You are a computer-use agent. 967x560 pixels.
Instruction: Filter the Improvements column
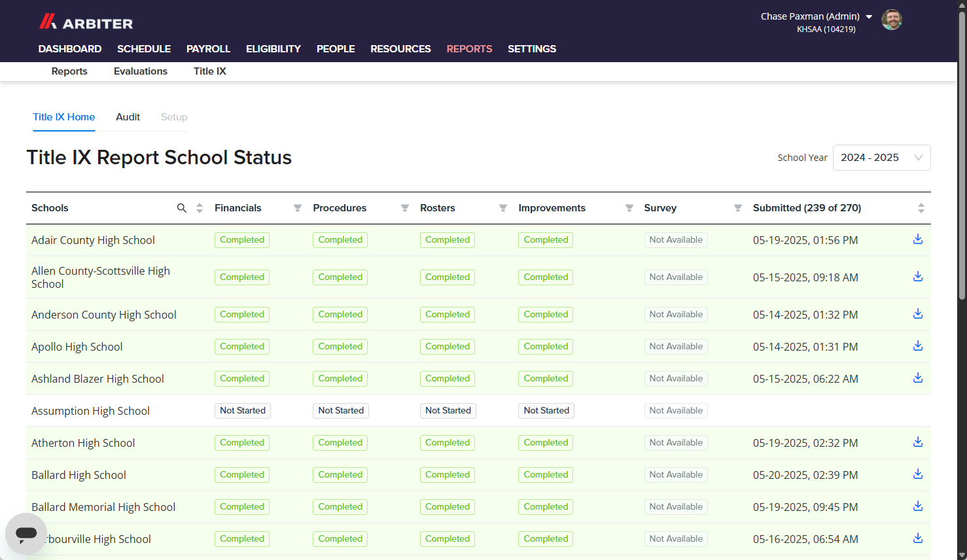[629, 208]
